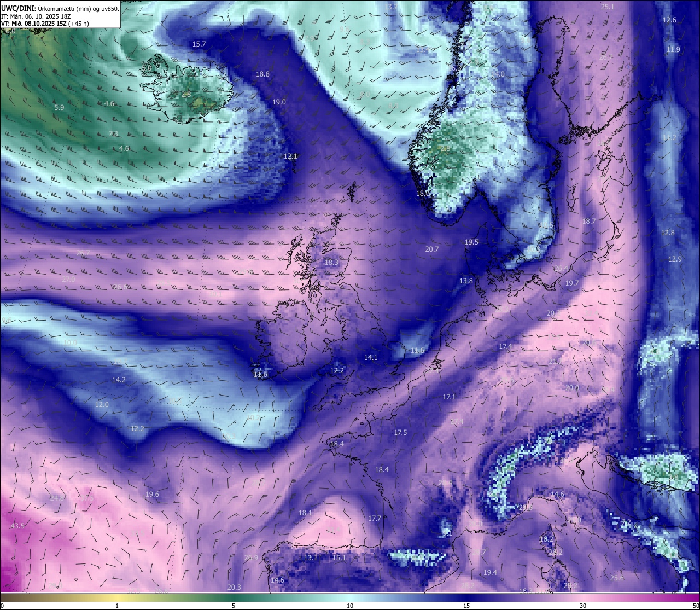Viewport: 700px width, 610px height.
Task: Click the 43.5 value in the bottom-left
Action: click(17, 526)
